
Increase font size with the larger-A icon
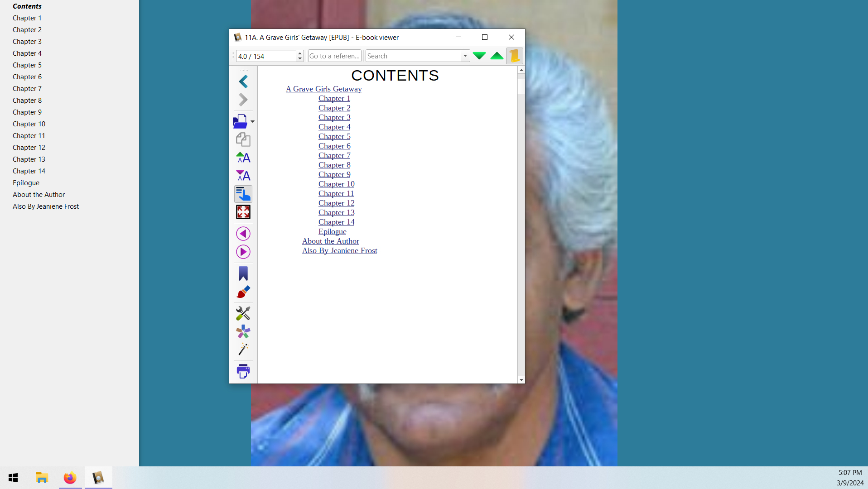(243, 158)
